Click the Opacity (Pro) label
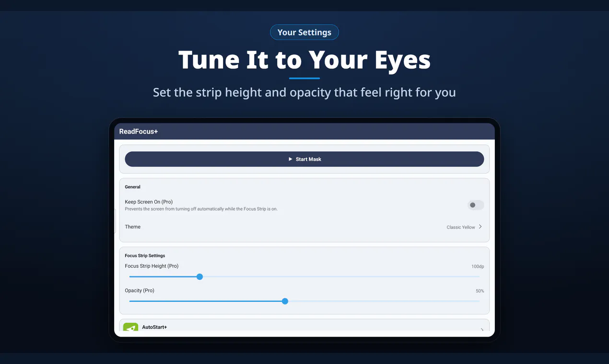 (140, 291)
